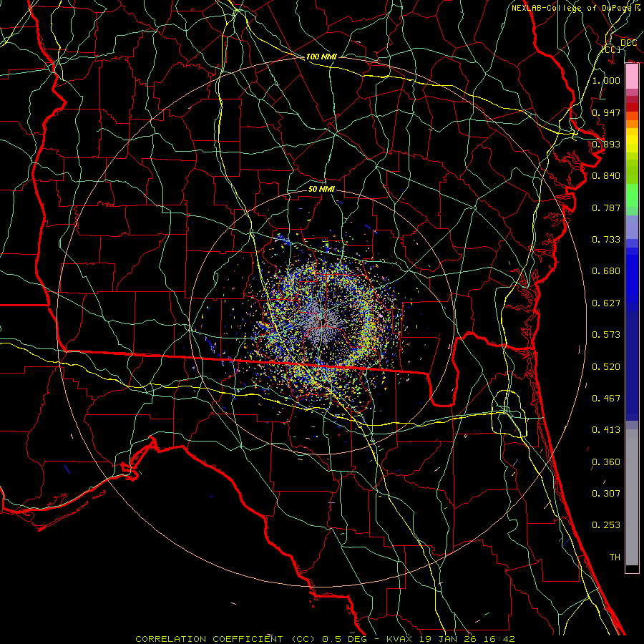Select the 0.627 scale label
Screen dimensions: 644x644
(x=606, y=303)
